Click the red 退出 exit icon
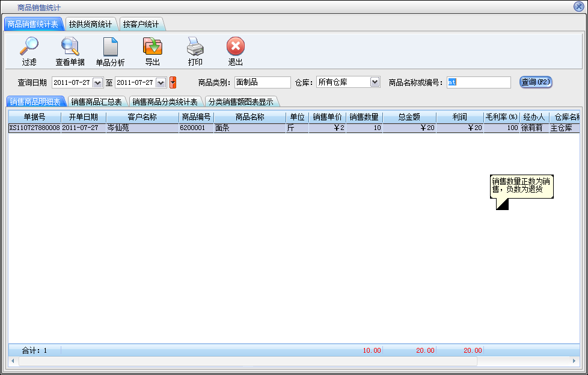 235,47
